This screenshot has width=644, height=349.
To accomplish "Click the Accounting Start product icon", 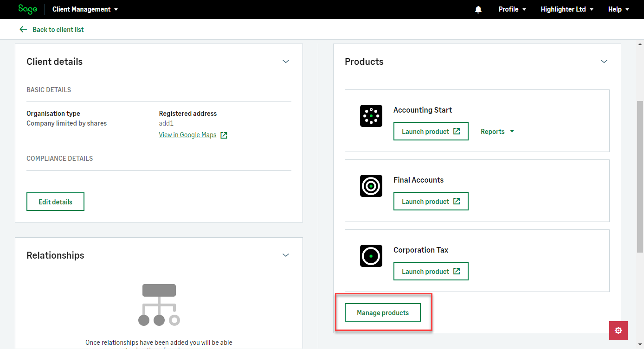I will point(371,116).
